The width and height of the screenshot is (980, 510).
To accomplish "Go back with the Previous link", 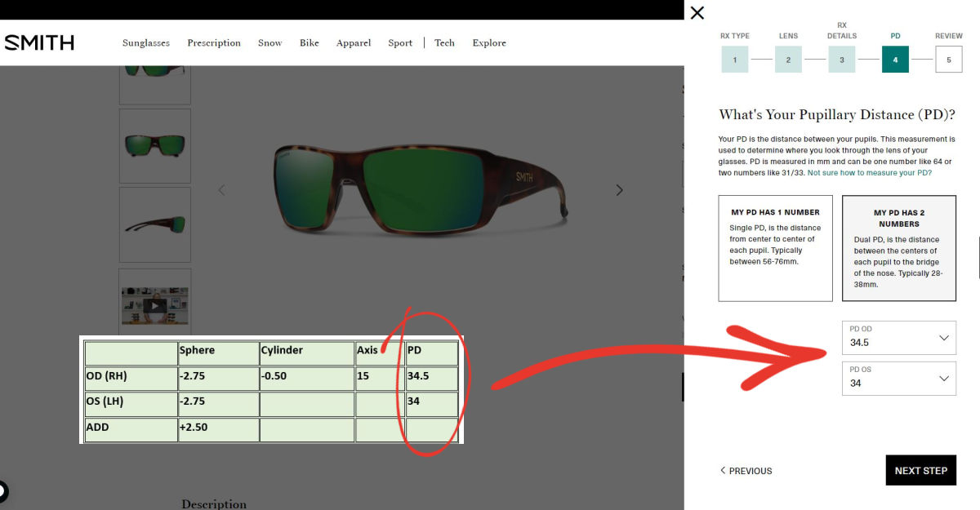I will pyautogui.click(x=746, y=471).
